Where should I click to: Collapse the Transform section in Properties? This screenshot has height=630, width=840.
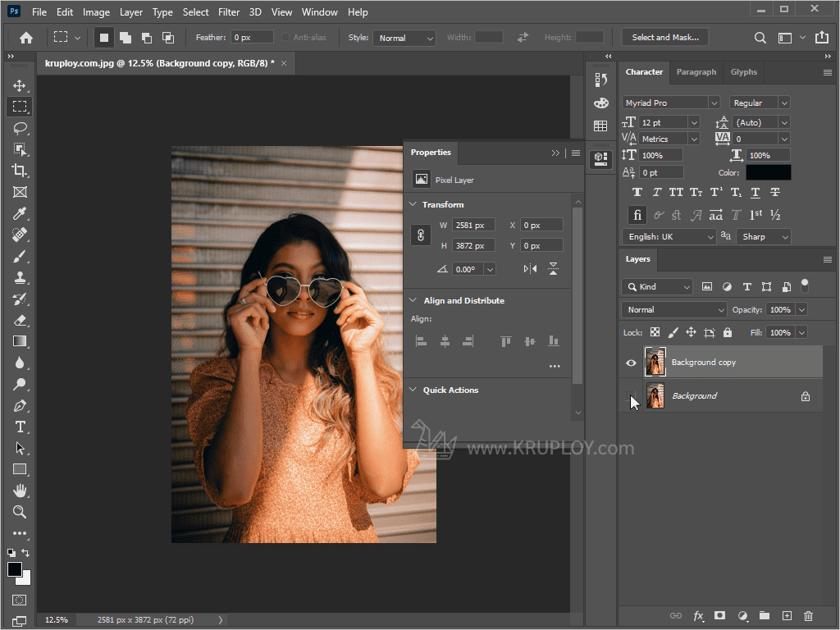pos(413,204)
